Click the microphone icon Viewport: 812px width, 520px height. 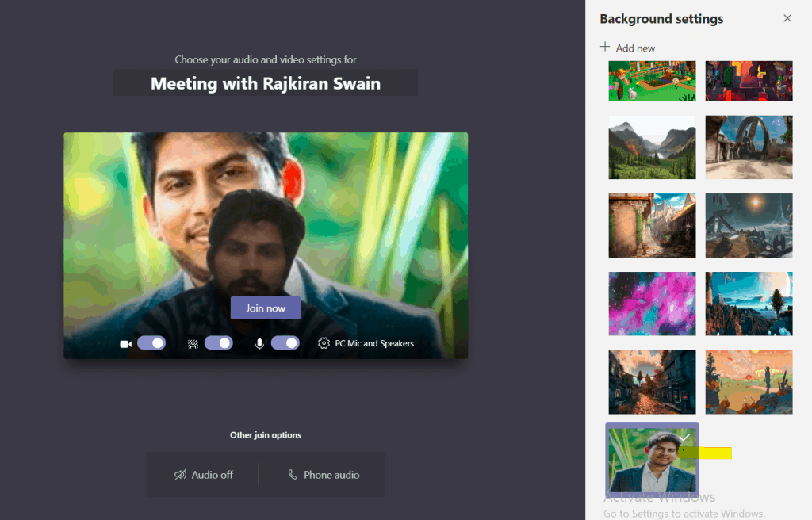coord(259,344)
